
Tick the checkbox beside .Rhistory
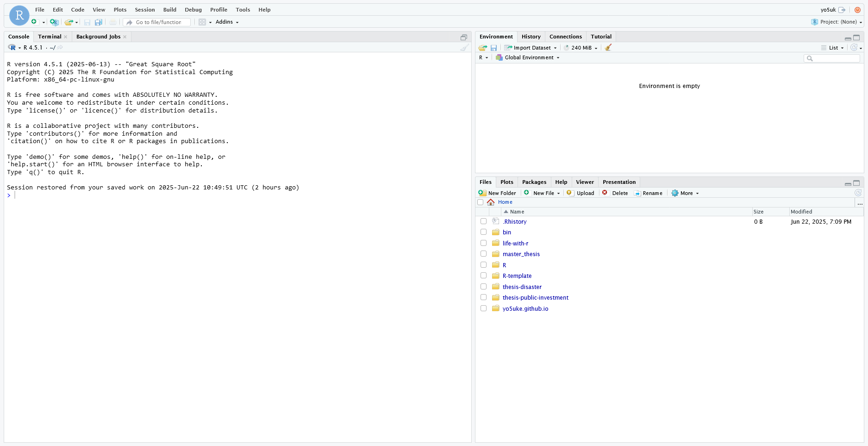(x=483, y=221)
